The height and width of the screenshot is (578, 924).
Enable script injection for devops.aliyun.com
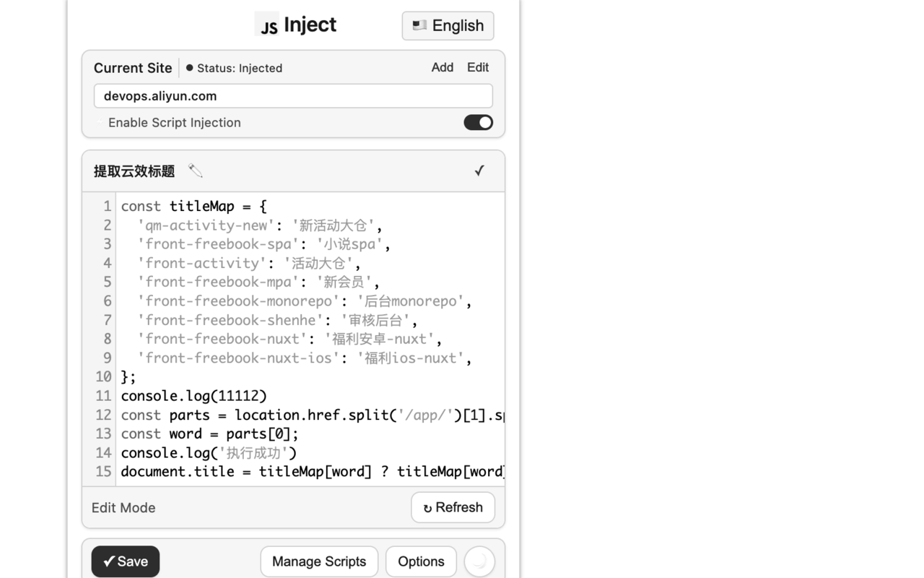coord(478,122)
